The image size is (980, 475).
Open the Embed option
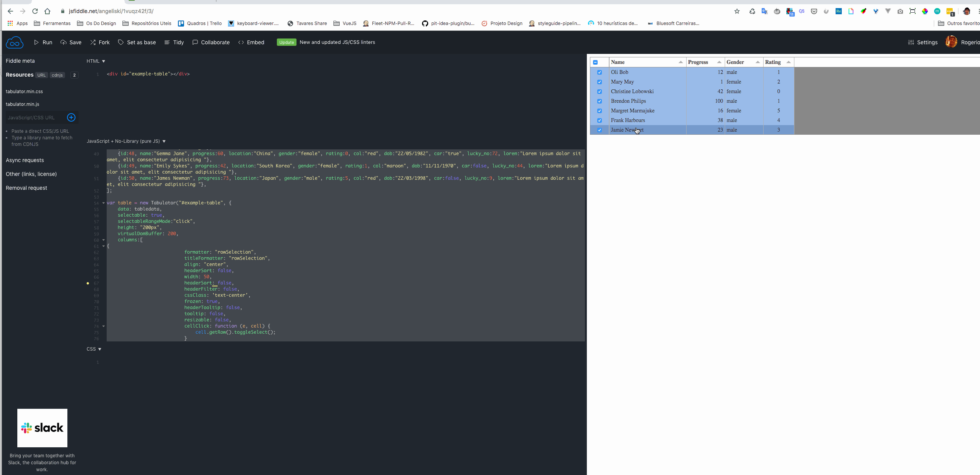(x=251, y=42)
